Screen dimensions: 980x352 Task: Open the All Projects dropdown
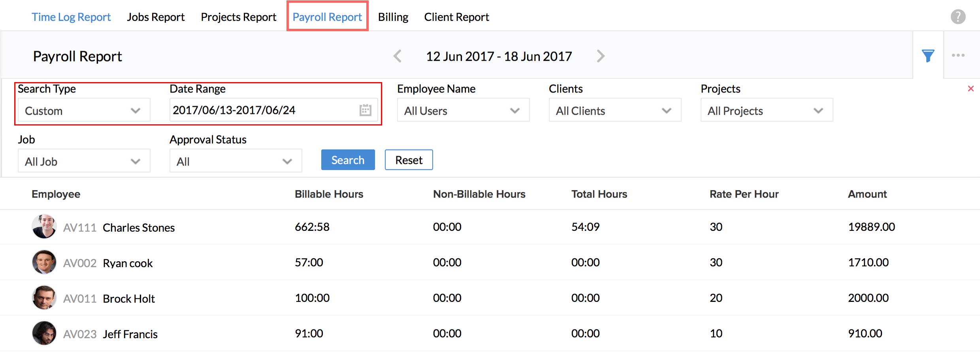[766, 110]
